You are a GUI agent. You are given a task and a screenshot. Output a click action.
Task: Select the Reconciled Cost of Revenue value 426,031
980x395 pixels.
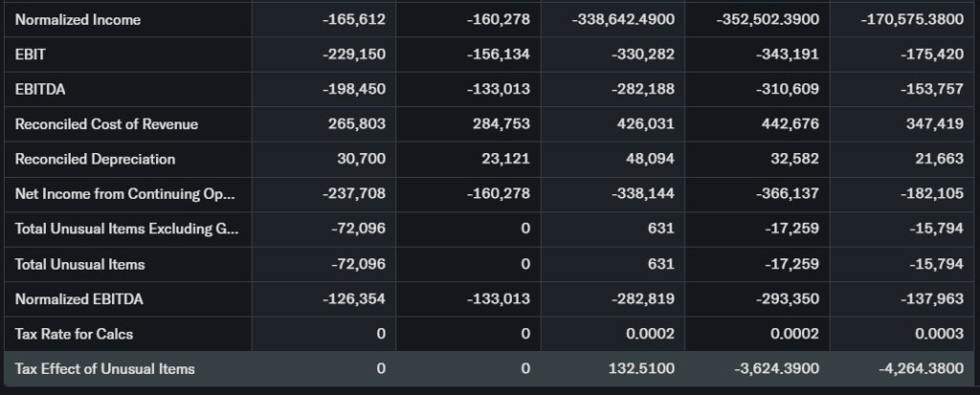pos(649,124)
